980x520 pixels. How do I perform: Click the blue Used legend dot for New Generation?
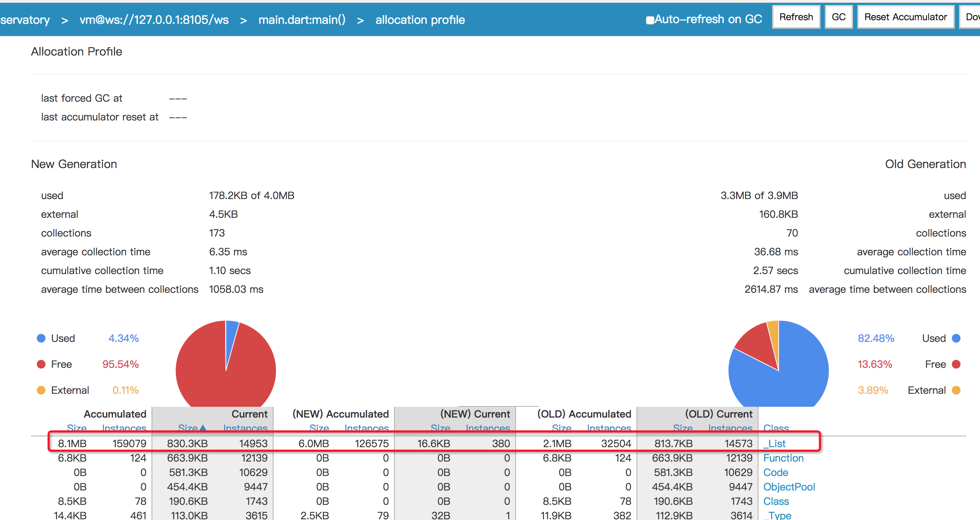[x=41, y=338]
